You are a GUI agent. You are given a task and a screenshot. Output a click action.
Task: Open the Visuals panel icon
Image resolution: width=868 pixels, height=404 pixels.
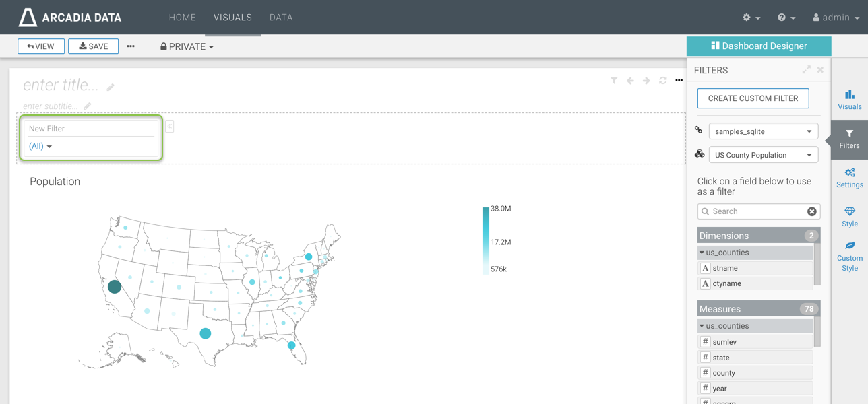point(849,100)
